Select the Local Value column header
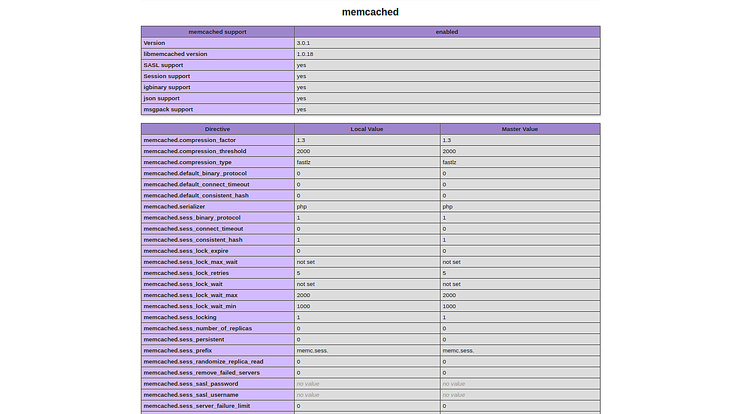750x414 pixels. (366, 129)
